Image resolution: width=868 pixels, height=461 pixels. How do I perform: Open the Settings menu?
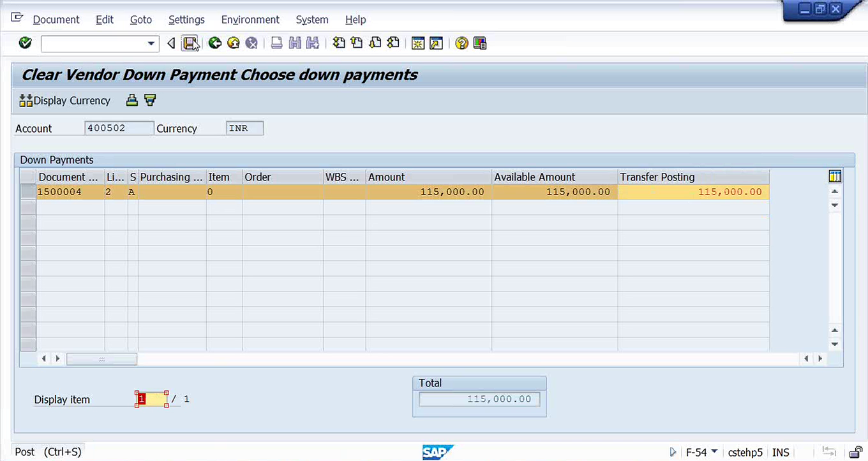186,20
